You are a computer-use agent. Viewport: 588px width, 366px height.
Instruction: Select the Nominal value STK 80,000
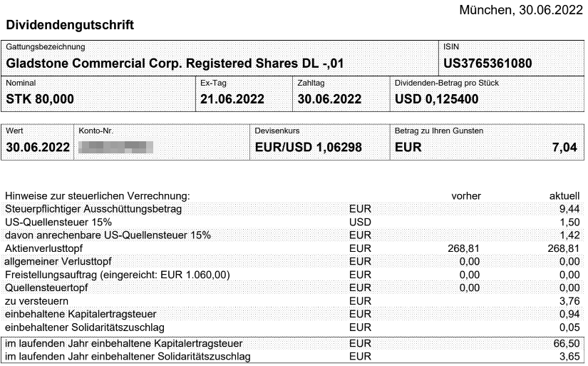click(x=40, y=99)
